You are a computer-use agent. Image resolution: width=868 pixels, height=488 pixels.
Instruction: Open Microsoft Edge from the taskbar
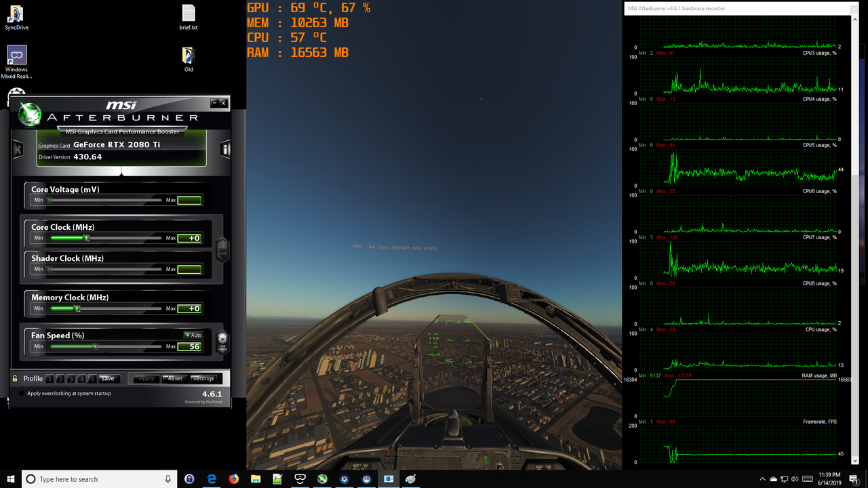tap(212, 479)
